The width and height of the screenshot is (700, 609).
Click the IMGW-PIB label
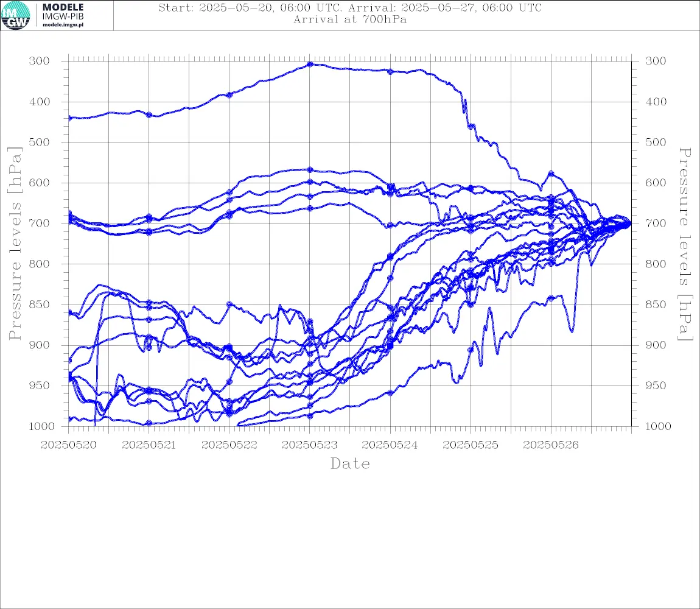click(x=63, y=16)
